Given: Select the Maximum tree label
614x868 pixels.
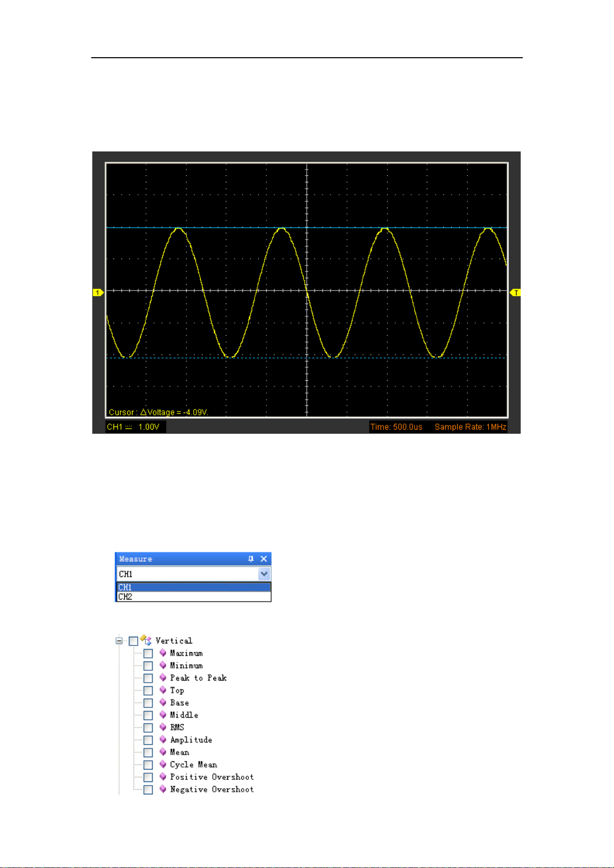Looking at the screenshot, I should tap(187, 653).
